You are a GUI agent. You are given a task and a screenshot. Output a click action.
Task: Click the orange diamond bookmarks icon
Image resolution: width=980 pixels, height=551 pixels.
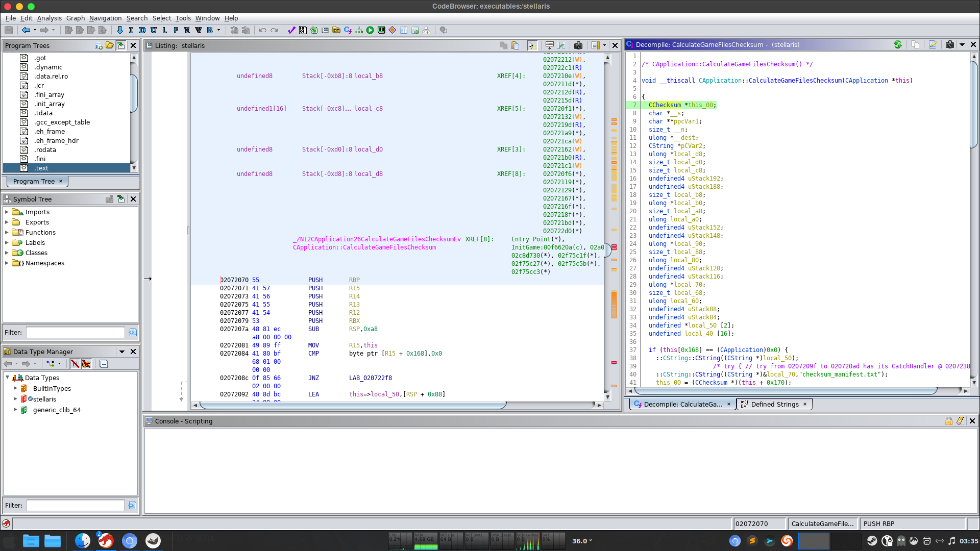tap(393, 30)
